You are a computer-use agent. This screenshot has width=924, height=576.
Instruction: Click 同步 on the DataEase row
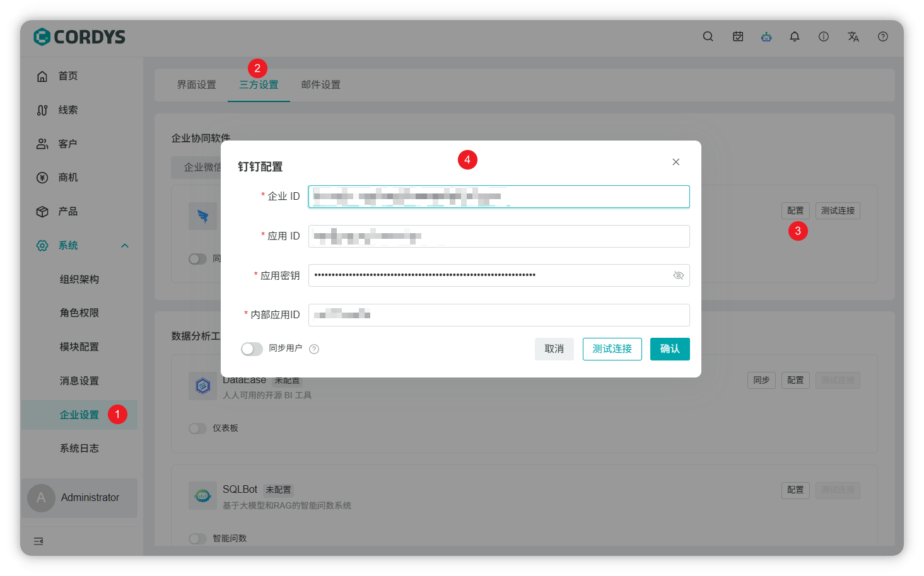(761, 380)
